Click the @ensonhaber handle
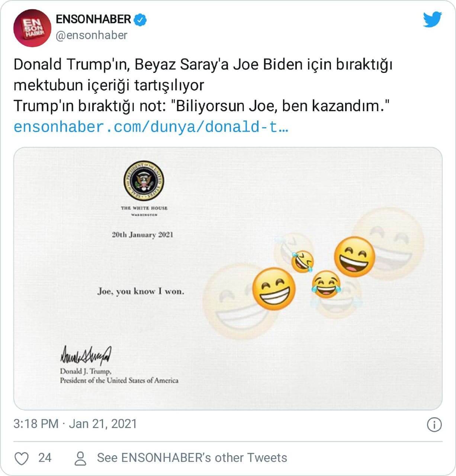 [91, 35]
